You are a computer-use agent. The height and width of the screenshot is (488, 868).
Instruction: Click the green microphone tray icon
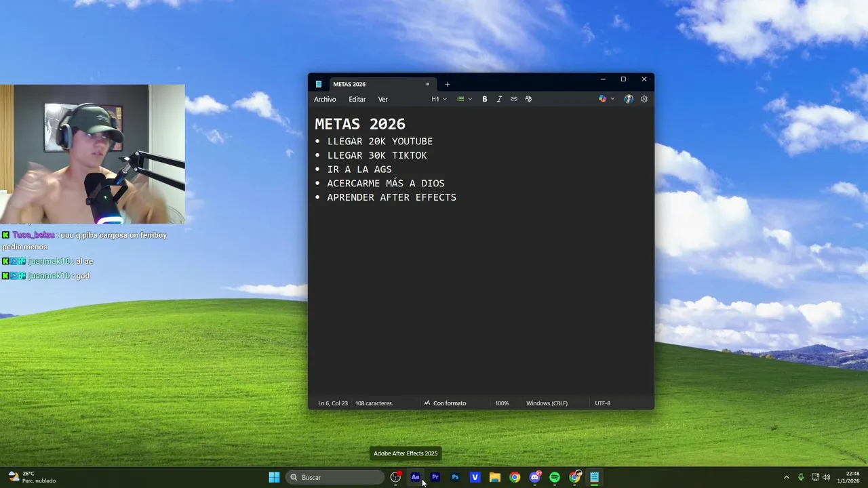click(801, 477)
